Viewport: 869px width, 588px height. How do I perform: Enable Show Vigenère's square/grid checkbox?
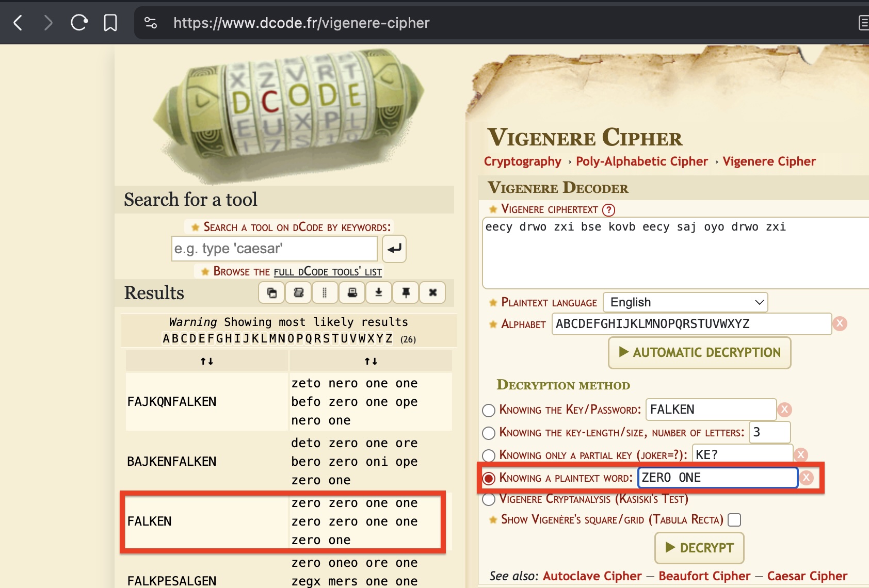pos(734,520)
